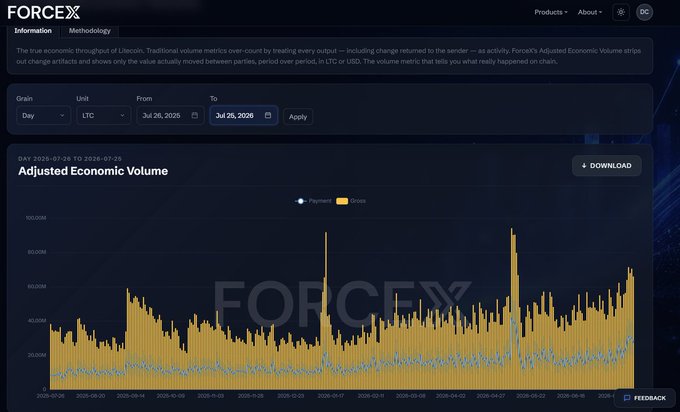Screen dimensions: 680x412
Task: Click the 2026-04-02 x-axis label
Action: click(x=451, y=396)
